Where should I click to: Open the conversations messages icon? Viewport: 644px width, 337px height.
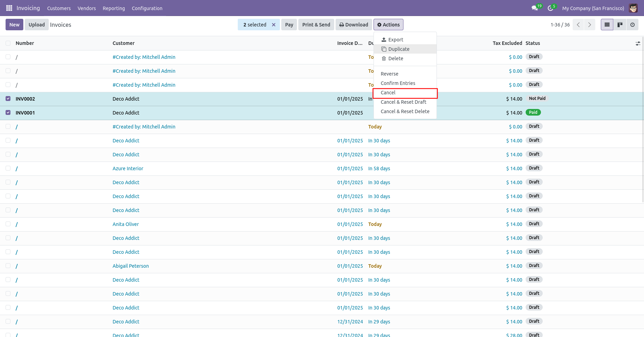pyautogui.click(x=535, y=8)
